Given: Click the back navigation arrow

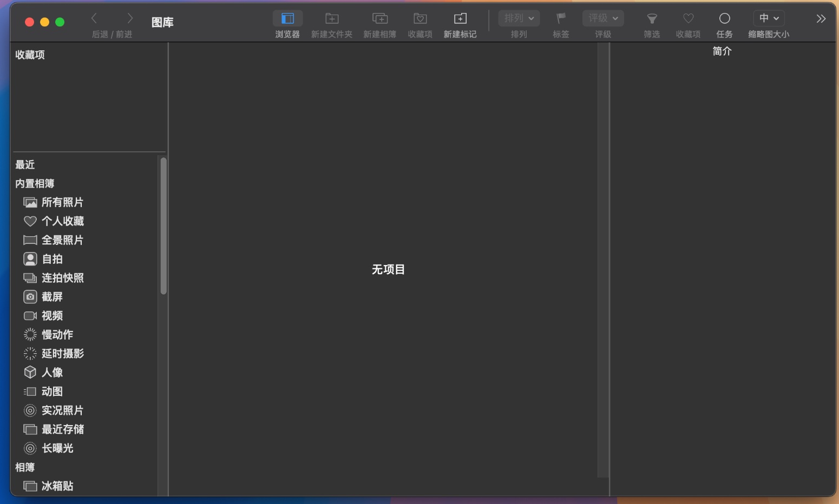Looking at the screenshot, I should point(94,18).
